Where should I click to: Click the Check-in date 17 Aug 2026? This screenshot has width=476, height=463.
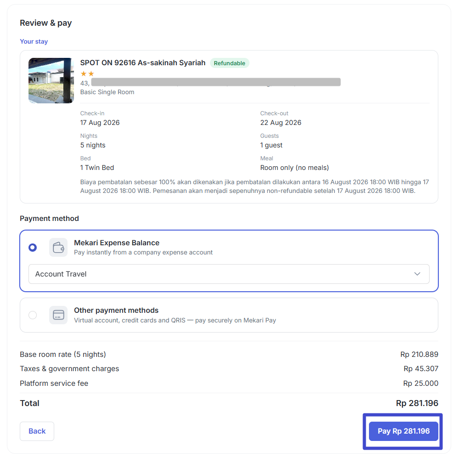(100, 123)
